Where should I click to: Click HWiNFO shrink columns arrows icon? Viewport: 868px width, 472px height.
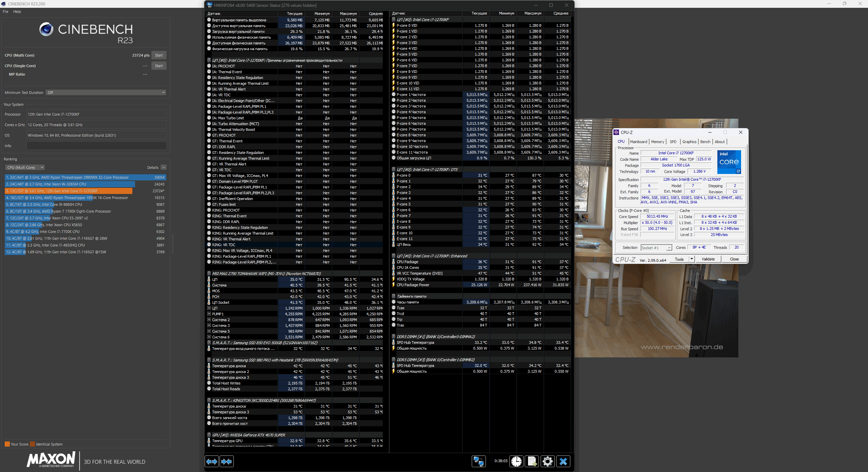tap(226, 461)
